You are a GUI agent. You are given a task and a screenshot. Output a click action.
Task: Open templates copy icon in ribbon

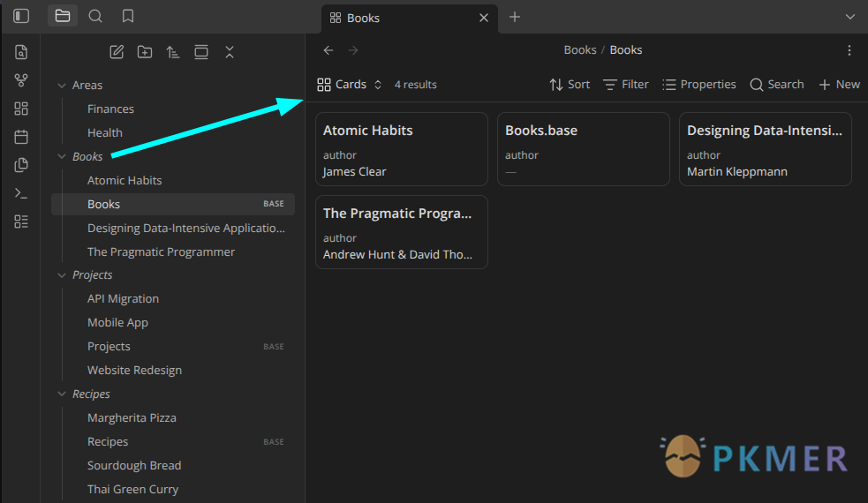click(21, 165)
